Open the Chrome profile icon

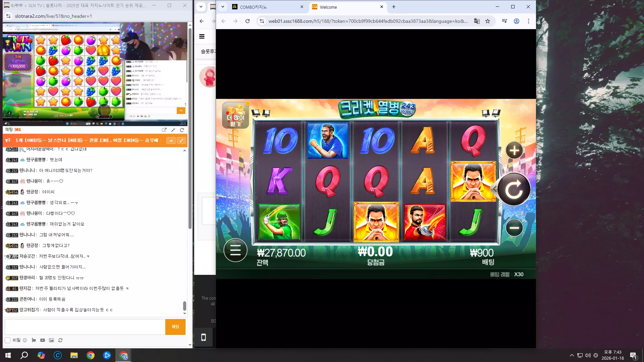pos(517,21)
